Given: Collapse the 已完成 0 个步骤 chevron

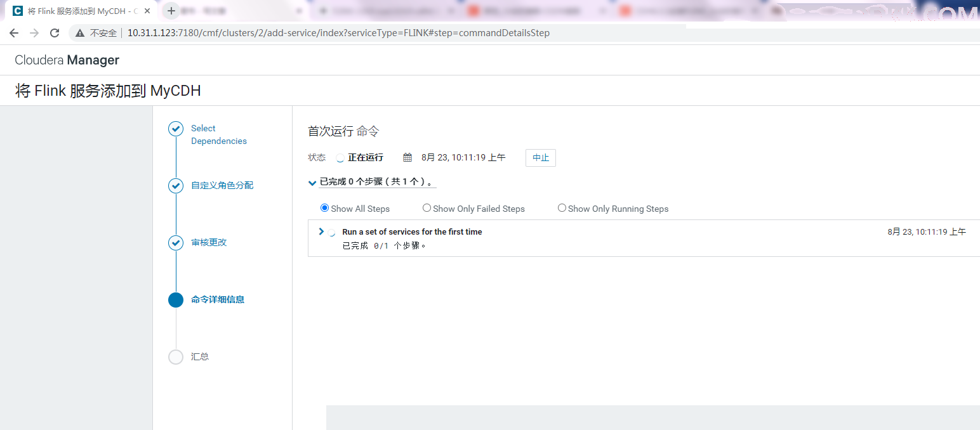Looking at the screenshot, I should coord(312,183).
